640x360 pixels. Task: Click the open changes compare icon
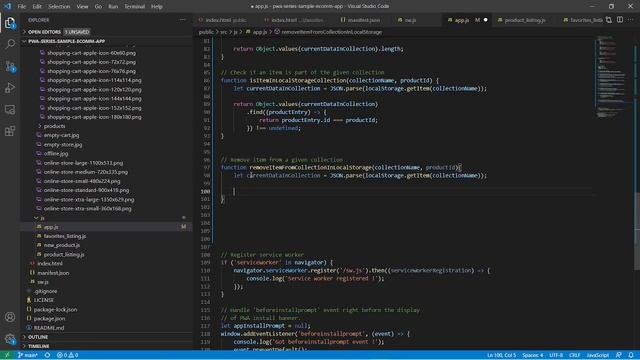coord(609,20)
